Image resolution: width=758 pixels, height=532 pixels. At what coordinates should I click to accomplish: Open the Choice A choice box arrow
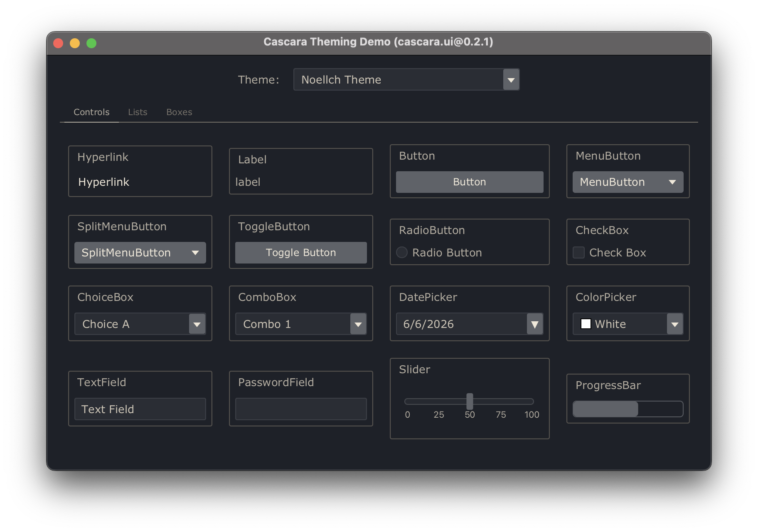click(197, 324)
